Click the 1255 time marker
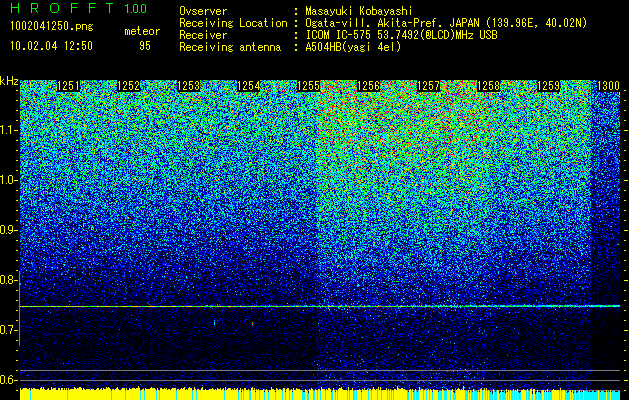 [308, 86]
